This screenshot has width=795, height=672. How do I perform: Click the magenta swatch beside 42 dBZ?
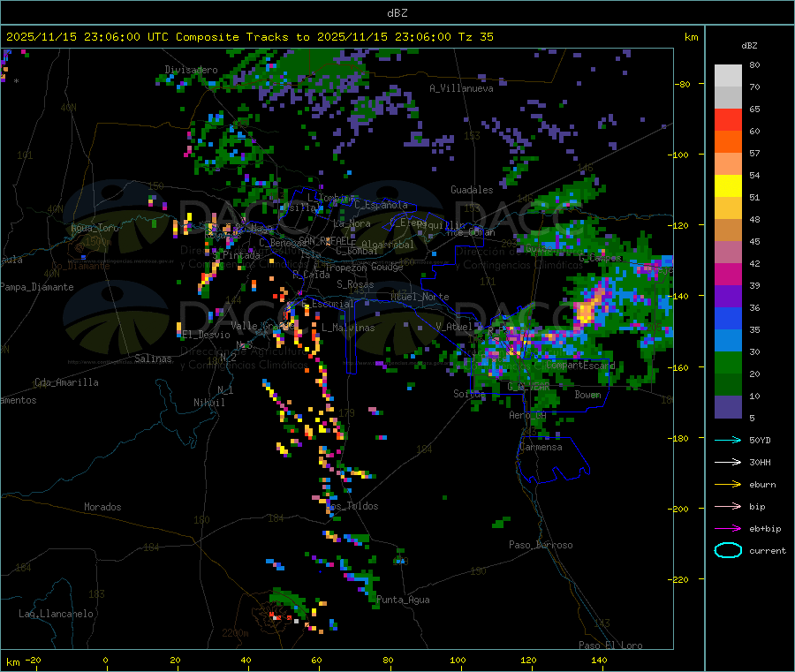point(728,274)
